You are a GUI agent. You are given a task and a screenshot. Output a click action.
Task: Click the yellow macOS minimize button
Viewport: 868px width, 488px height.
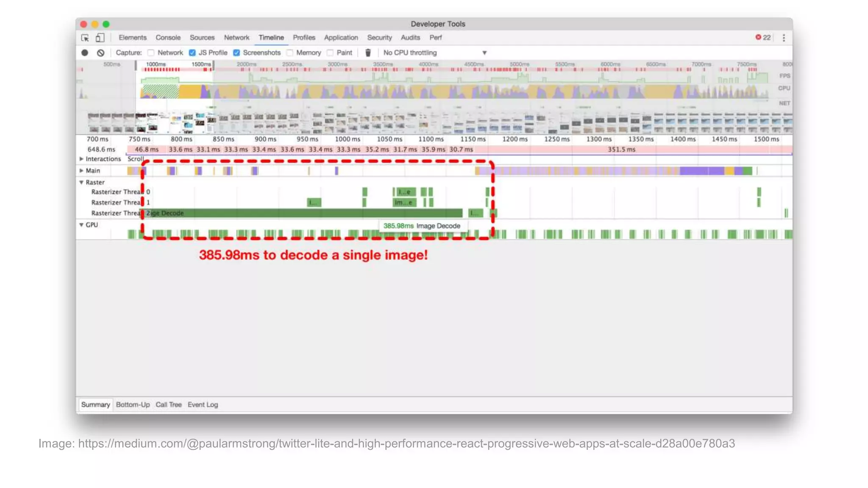coord(95,24)
